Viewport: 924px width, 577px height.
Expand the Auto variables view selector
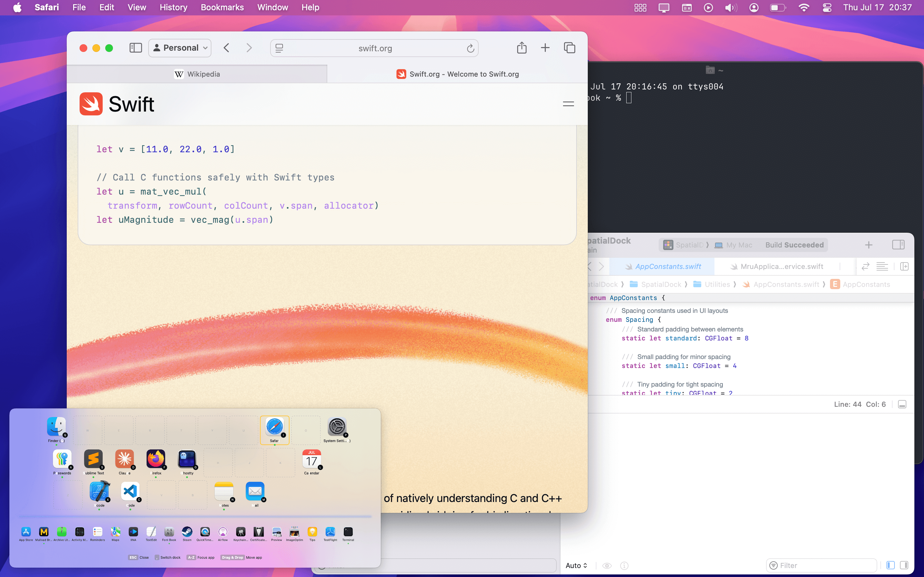(x=576, y=565)
